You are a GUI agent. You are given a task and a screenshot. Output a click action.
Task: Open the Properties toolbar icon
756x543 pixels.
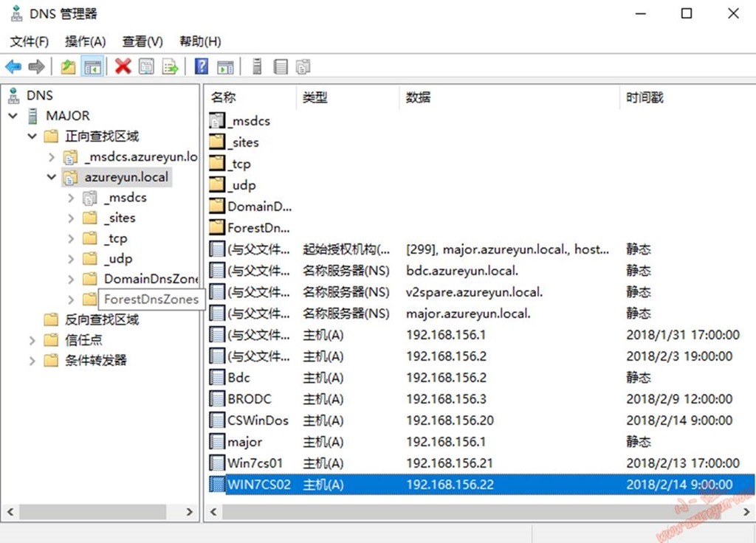[147, 66]
